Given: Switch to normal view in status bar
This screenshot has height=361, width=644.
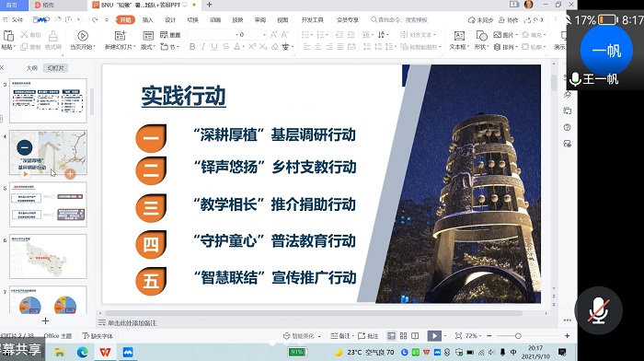Looking at the screenshot, I should click(x=391, y=336).
